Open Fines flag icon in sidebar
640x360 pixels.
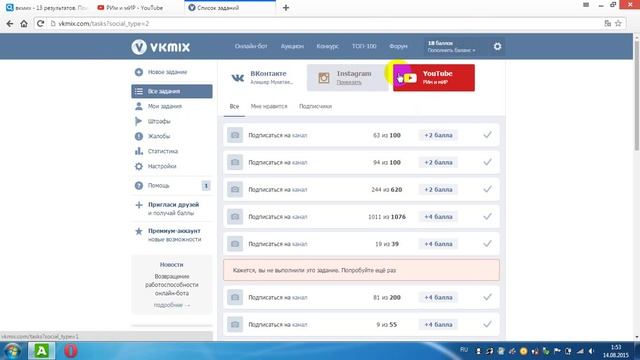[x=138, y=121]
